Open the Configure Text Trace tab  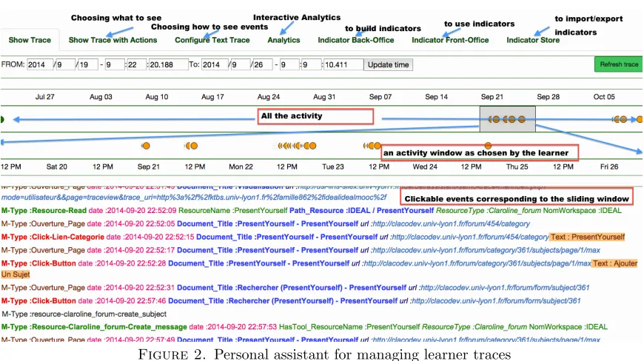[x=212, y=40]
